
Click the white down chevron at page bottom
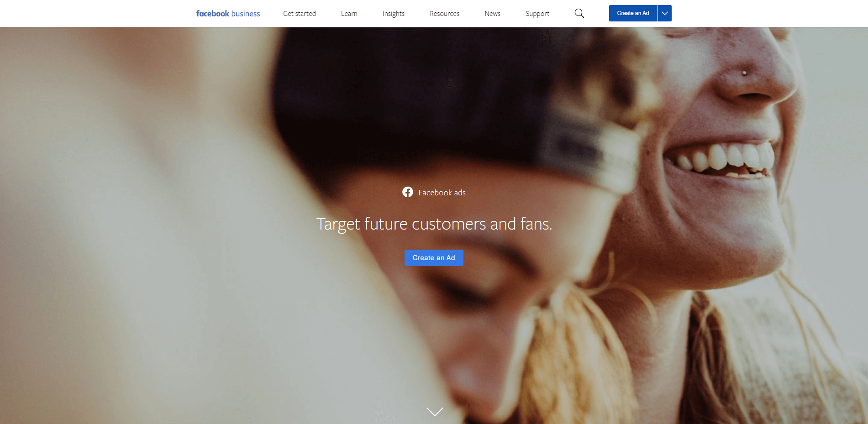(x=435, y=412)
